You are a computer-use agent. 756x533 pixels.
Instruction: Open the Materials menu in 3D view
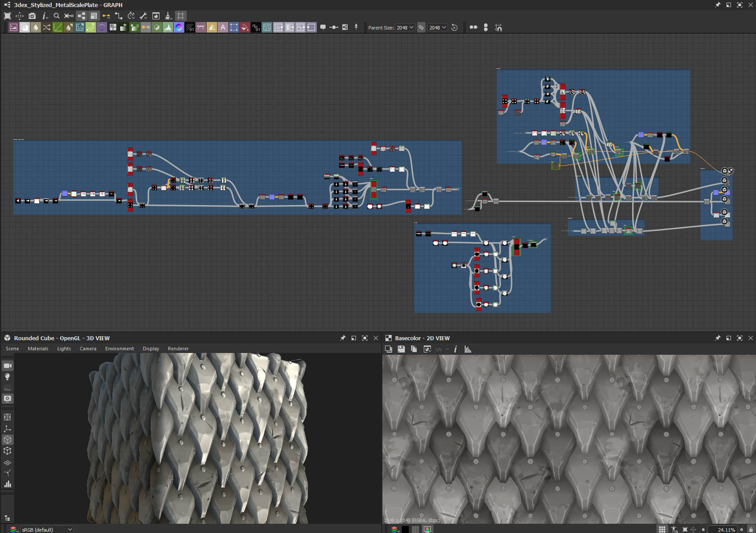pos(38,349)
